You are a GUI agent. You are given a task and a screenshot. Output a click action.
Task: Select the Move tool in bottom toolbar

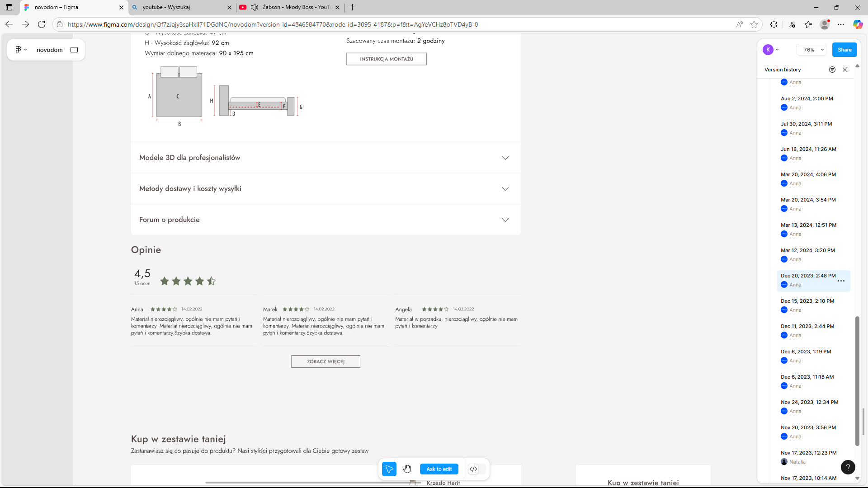coord(389,469)
